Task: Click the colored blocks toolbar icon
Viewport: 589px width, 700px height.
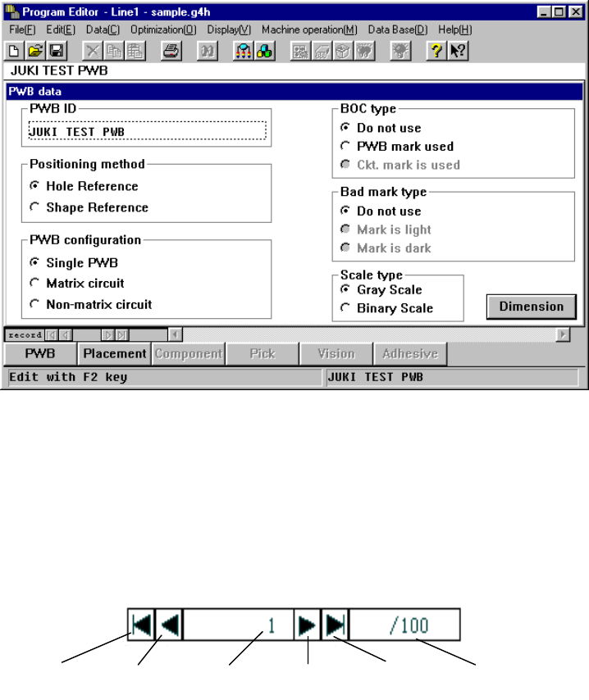Action: coord(265,51)
